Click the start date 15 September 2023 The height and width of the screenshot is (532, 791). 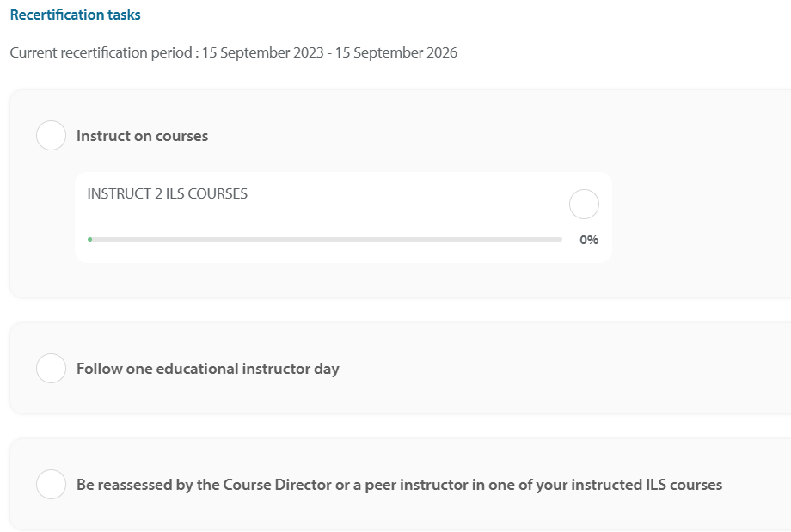[262, 53]
